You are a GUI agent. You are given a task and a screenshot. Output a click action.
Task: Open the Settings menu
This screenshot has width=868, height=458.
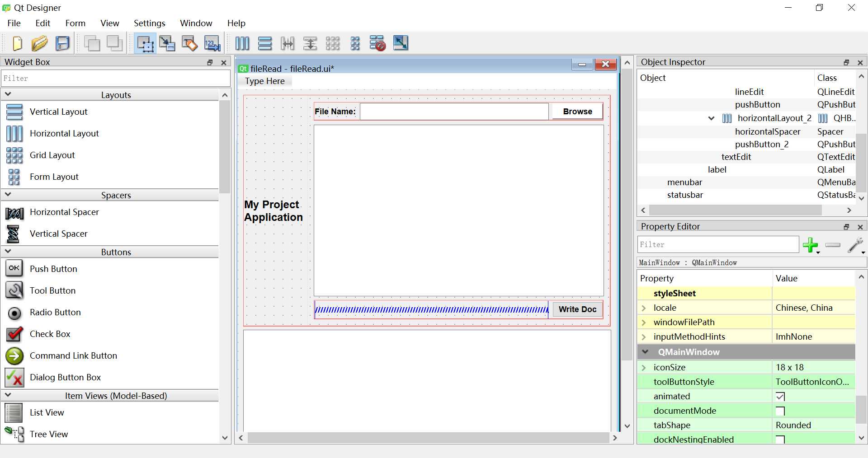click(150, 23)
